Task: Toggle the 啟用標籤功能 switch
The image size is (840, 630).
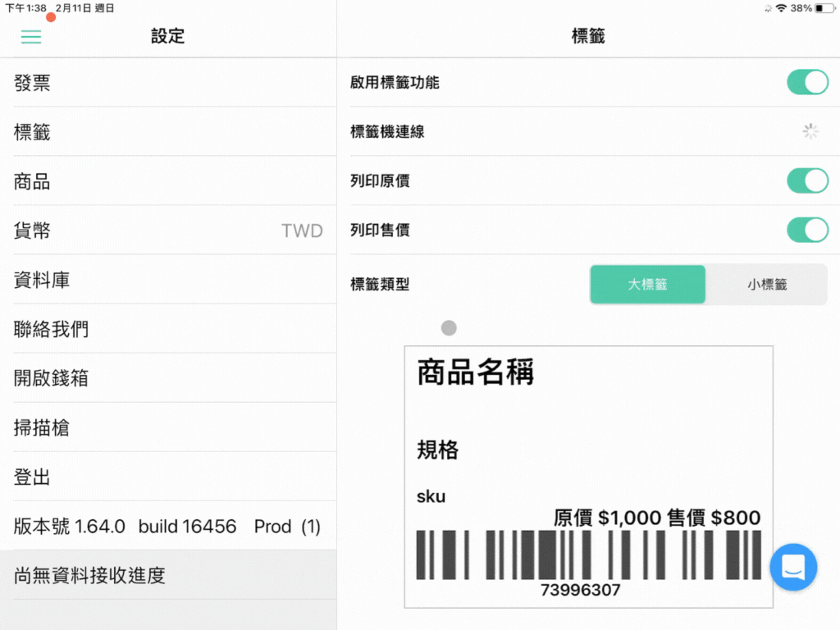Action: [807, 82]
